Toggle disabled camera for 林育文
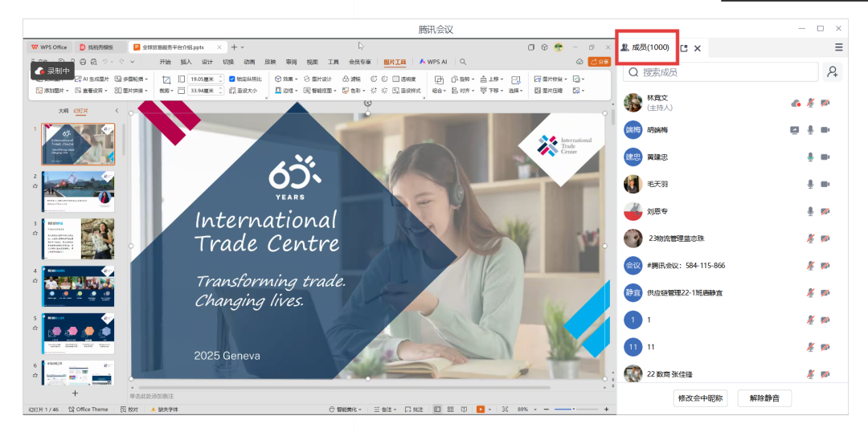The width and height of the screenshot is (868, 432). click(x=825, y=103)
